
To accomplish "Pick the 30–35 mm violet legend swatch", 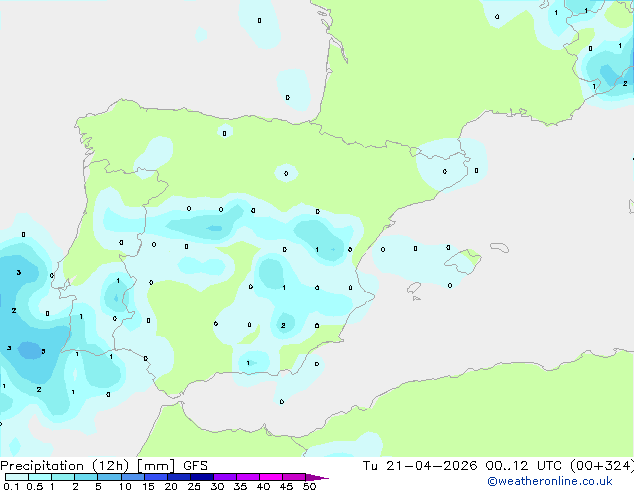I will click(225, 477).
